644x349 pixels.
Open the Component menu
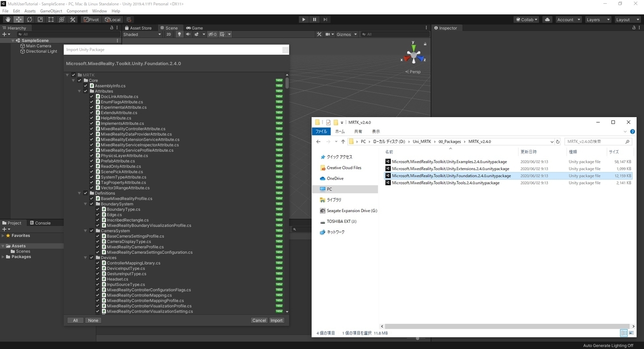point(77,11)
